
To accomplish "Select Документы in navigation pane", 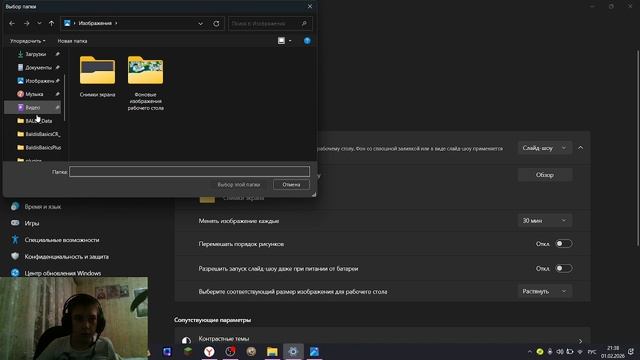I will pos(38,67).
